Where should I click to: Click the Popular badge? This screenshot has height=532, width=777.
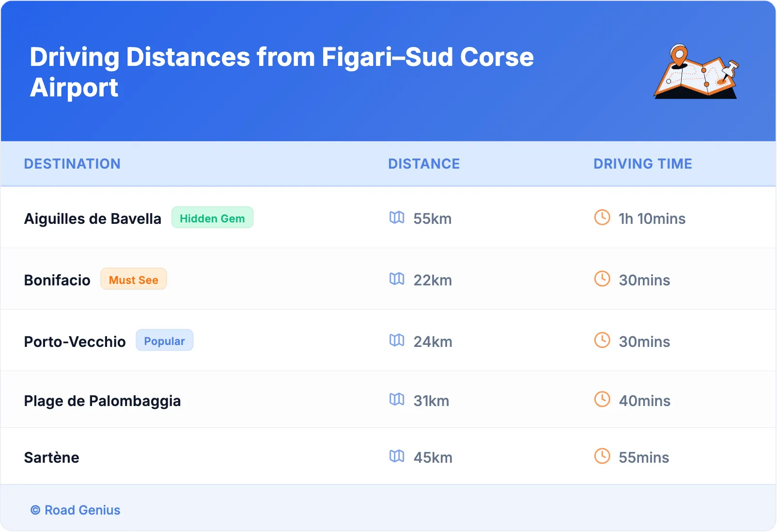tap(164, 341)
